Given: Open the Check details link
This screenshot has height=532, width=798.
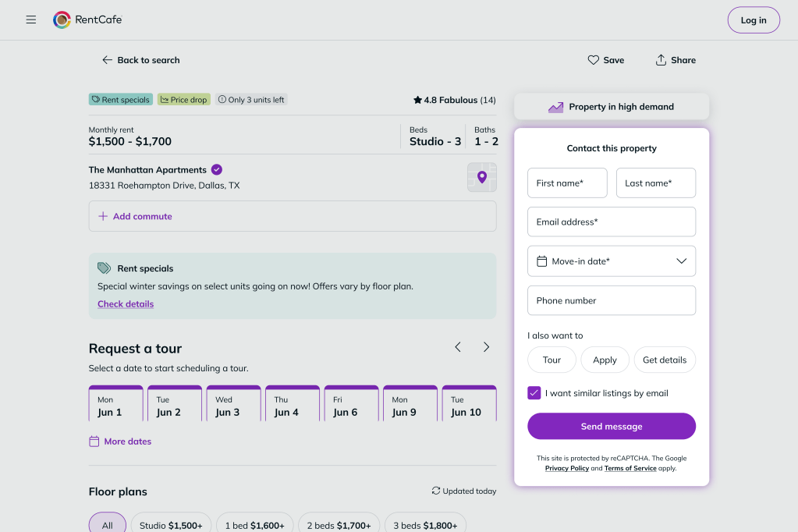Looking at the screenshot, I should coord(126,304).
